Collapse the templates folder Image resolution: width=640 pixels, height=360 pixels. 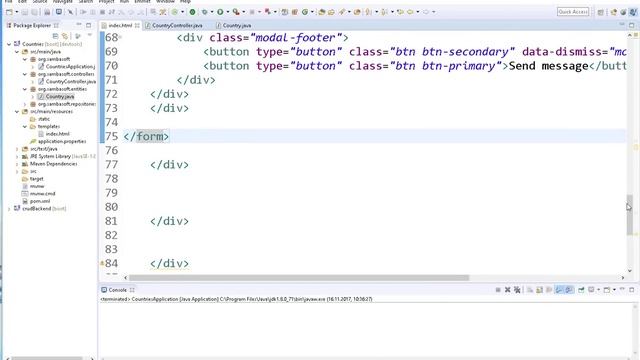coord(25,127)
